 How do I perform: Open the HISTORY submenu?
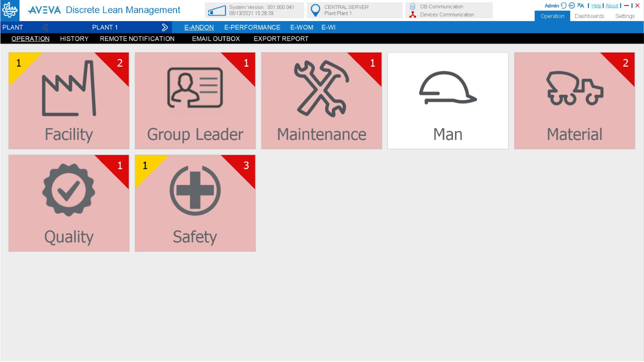[74, 39]
